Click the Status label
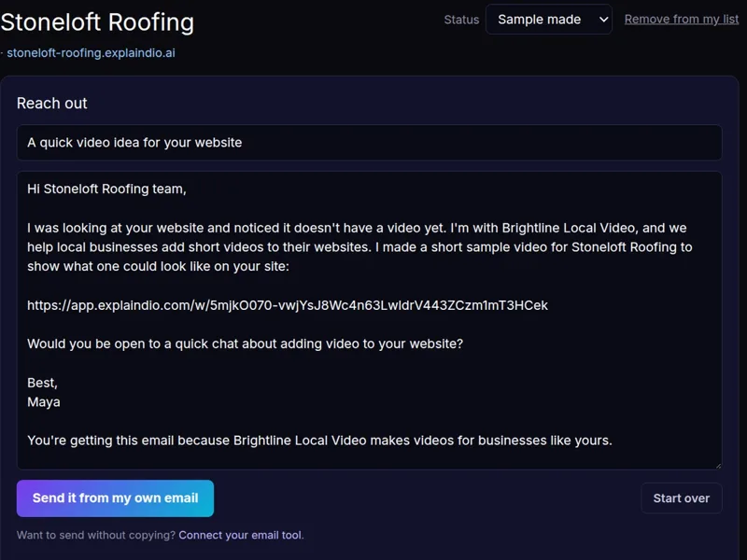The height and width of the screenshot is (560, 747). point(461,20)
